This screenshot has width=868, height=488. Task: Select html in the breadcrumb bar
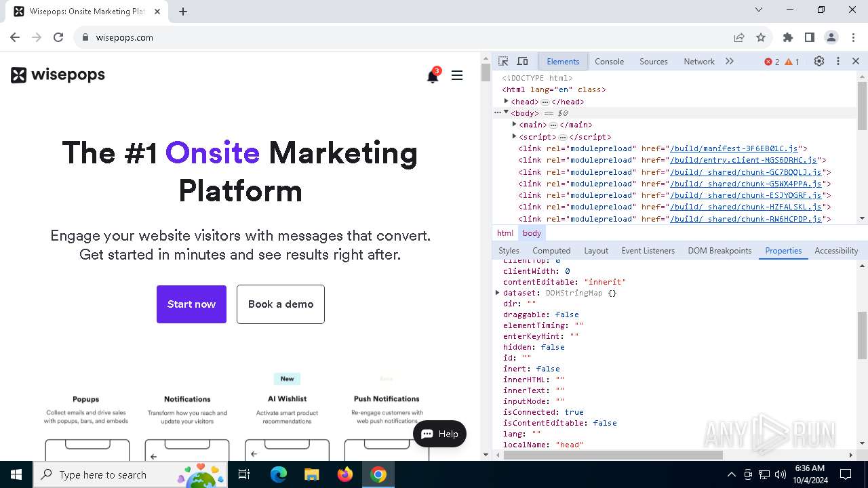pyautogui.click(x=505, y=233)
